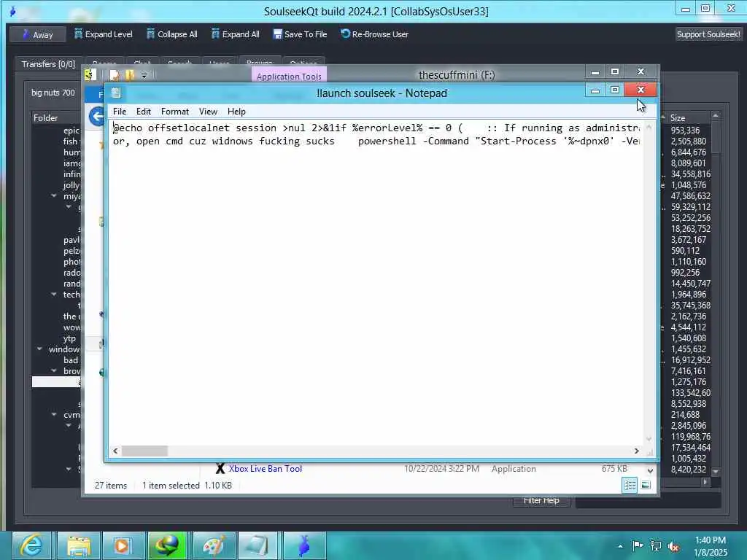This screenshot has width=747, height=560.
Task: Toggle the Away status button
Action: point(38,35)
